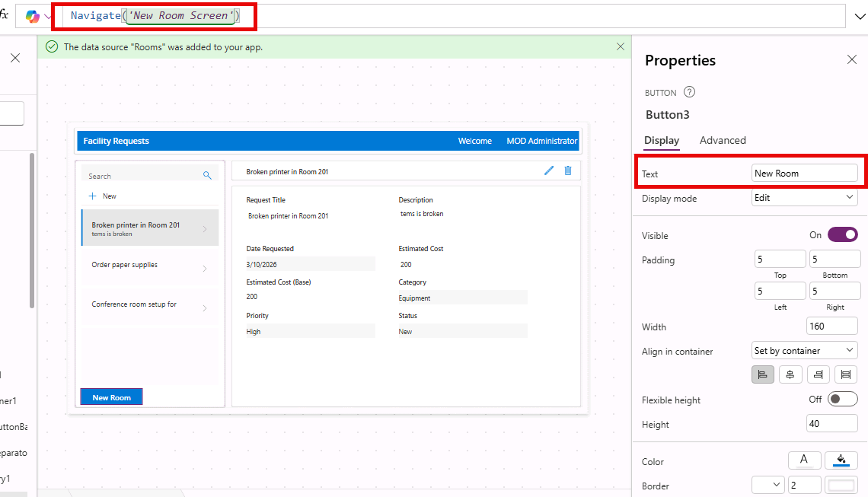The width and height of the screenshot is (868, 497).
Task: Toggle left alignment in container
Action: pyautogui.click(x=762, y=374)
